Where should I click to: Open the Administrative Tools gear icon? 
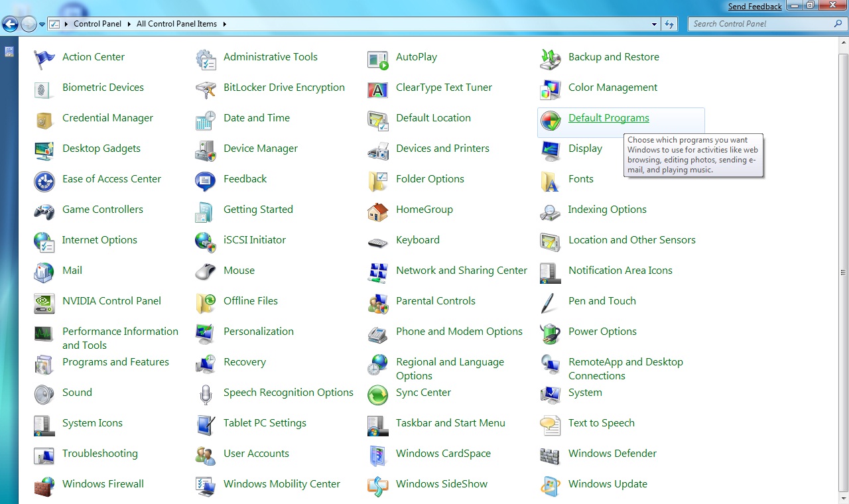(x=206, y=60)
